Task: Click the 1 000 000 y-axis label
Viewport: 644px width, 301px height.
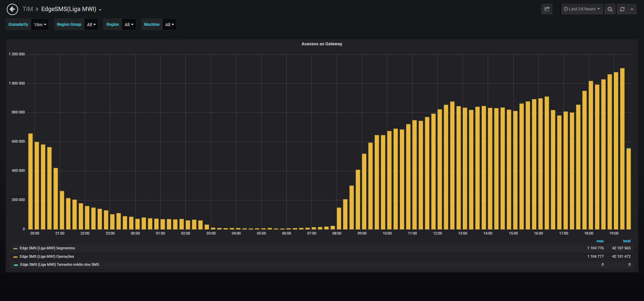Action: [x=17, y=83]
